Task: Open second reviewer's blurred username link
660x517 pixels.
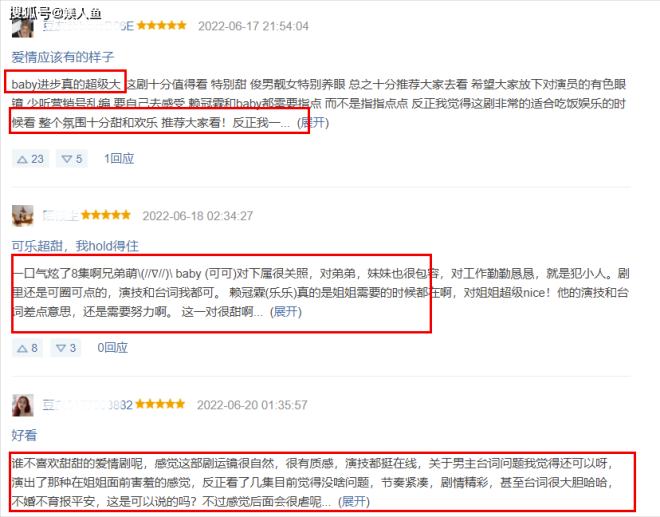Action: tap(61, 216)
